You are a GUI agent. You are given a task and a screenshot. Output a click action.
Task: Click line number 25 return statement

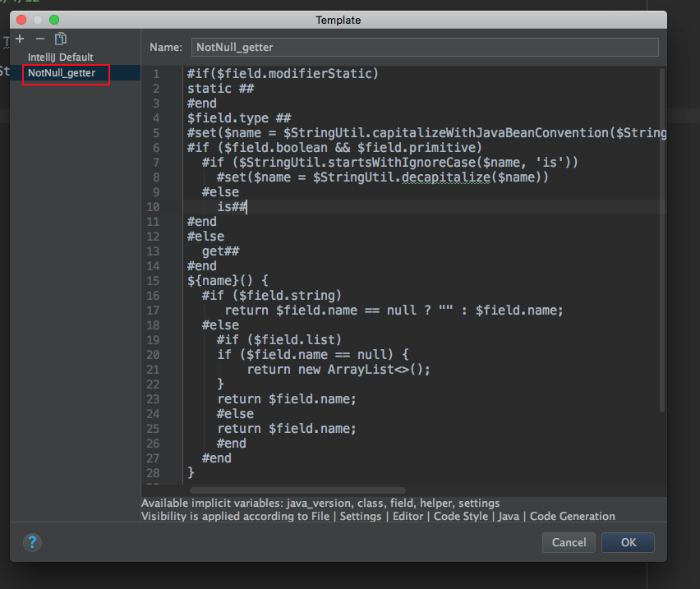pos(287,429)
